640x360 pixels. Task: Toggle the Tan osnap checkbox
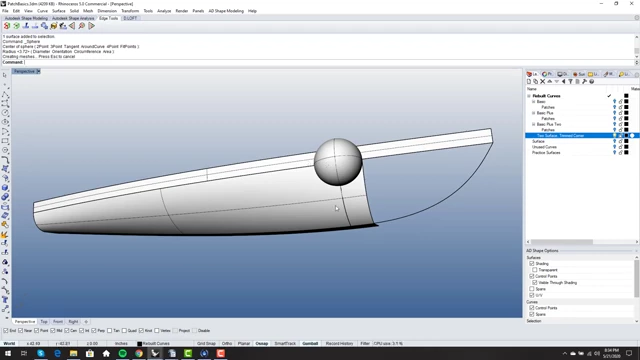pyautogui.click(x=109, y=331)
